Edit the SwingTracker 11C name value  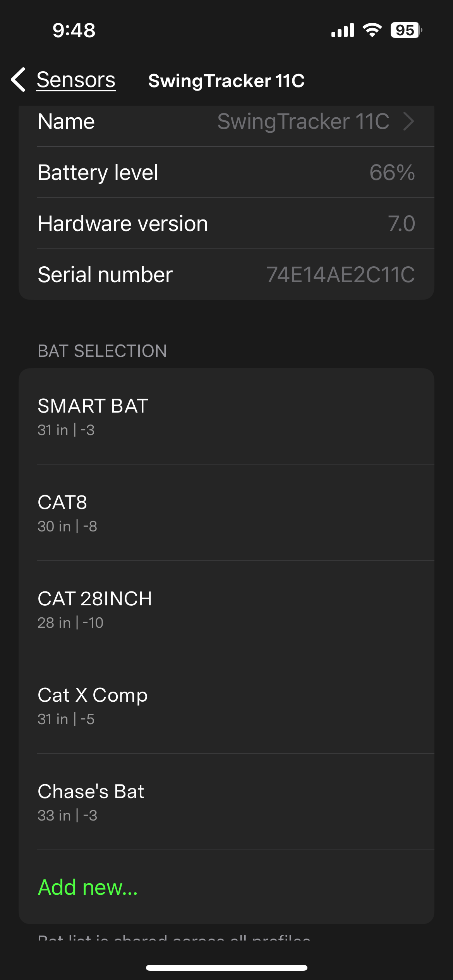(x=303, y=122)
